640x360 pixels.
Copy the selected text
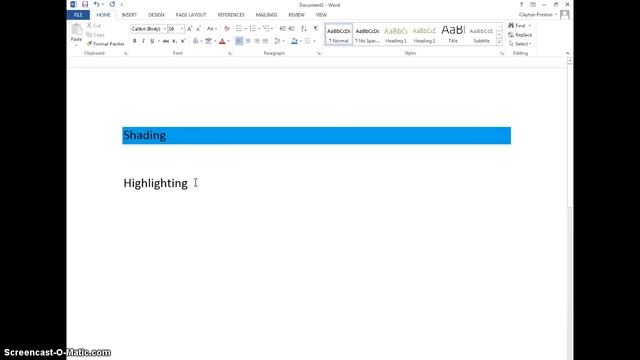pyautogui.click(x=96, y=35)
